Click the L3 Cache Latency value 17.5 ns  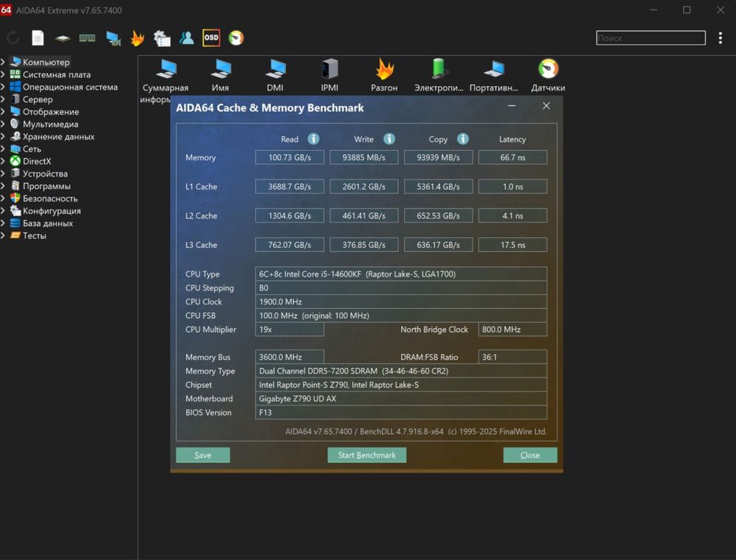[x=512, y=244]
